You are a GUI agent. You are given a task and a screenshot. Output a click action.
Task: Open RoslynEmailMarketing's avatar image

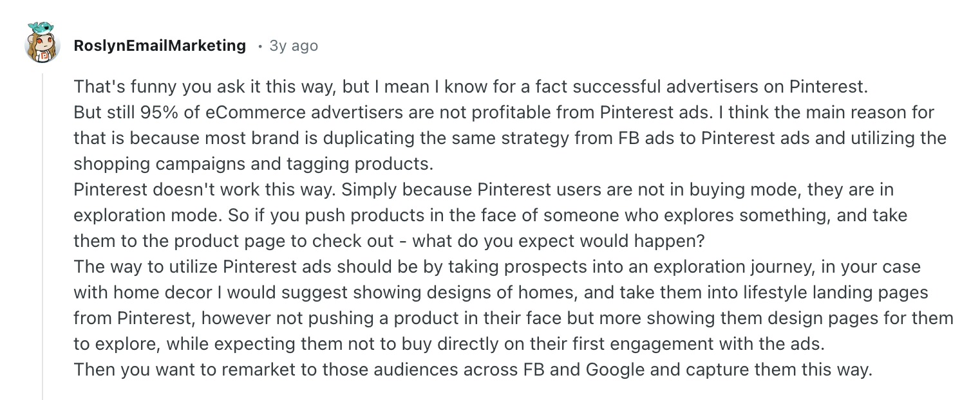click(x=42, y=42)
